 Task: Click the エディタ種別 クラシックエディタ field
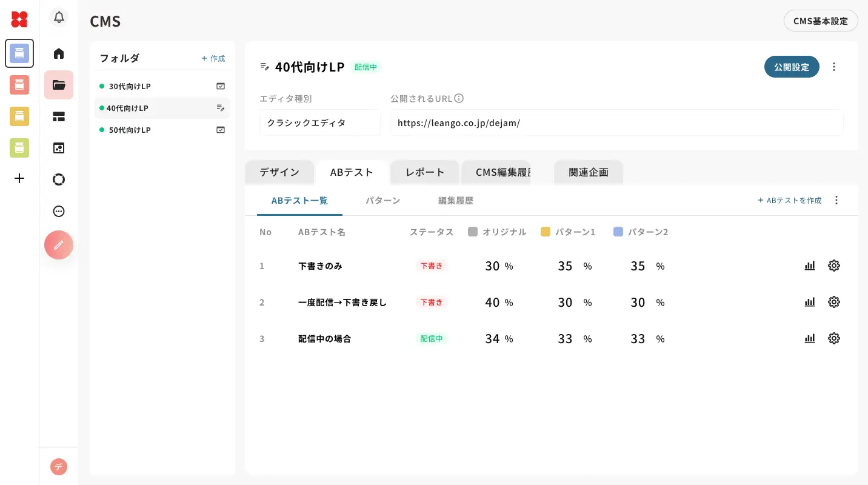[320, 122]
